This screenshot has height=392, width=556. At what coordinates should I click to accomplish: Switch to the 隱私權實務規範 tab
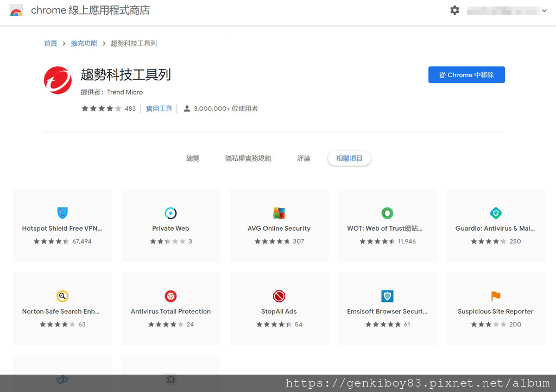click(x=248, y=159)
